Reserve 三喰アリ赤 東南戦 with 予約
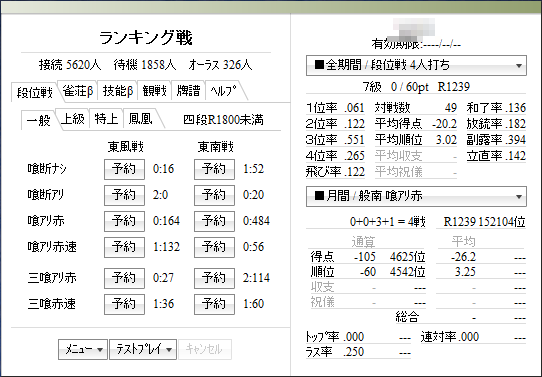 pos(214,278)
